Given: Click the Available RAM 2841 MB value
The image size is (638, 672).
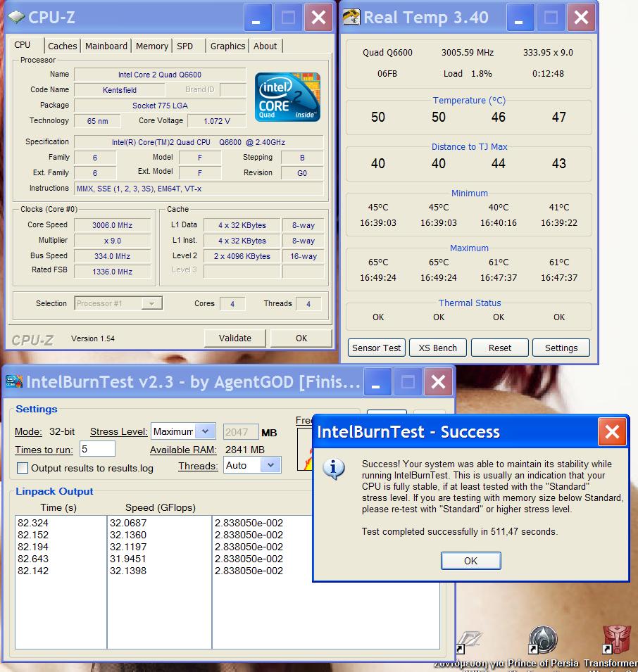Looking at the screenshot, I should pyautogui.click(x=245, y=450).
